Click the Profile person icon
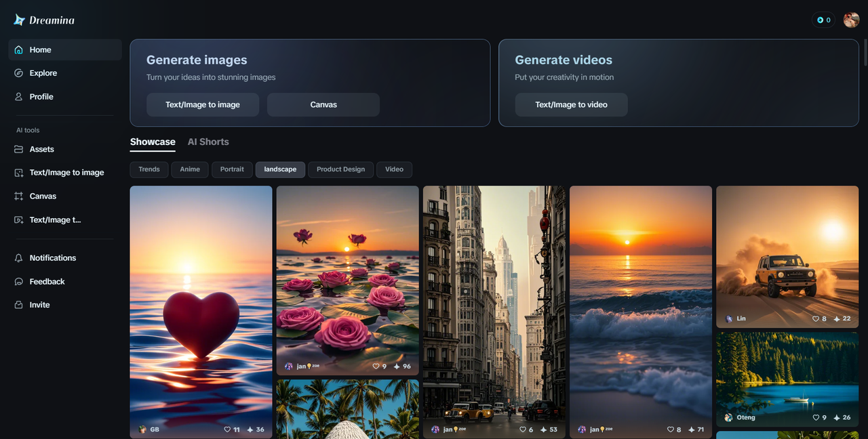 [18, 97]
